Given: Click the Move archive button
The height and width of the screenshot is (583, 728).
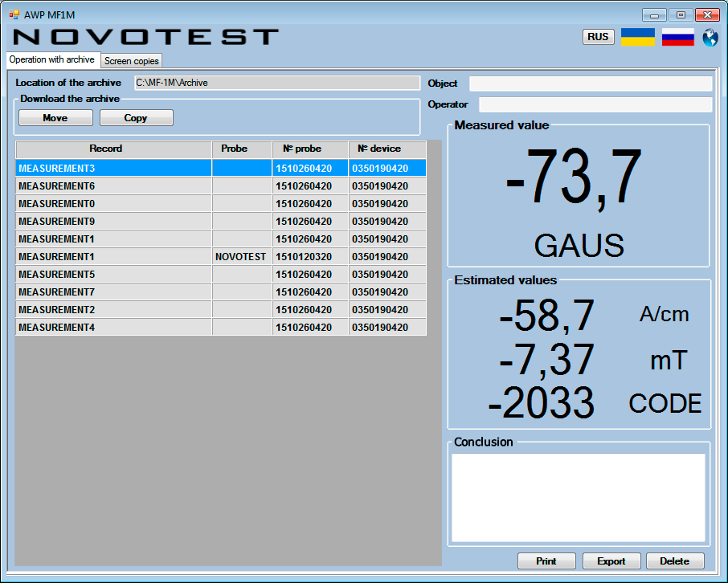Looking at the screenshot, I should pos(55,118).
